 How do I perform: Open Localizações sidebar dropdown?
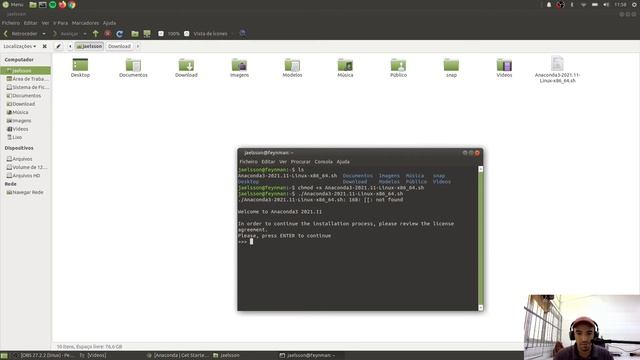click(20, 47)
